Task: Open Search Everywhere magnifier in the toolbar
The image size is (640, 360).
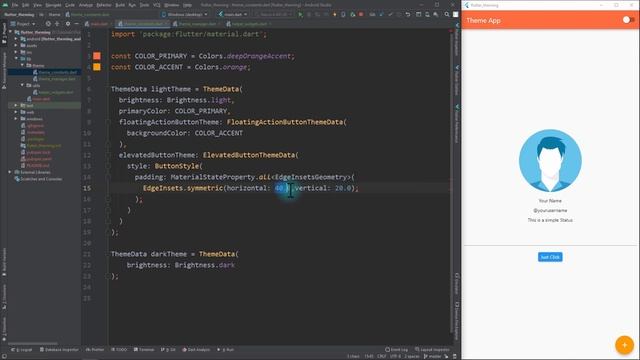Action: pos(447,14)
